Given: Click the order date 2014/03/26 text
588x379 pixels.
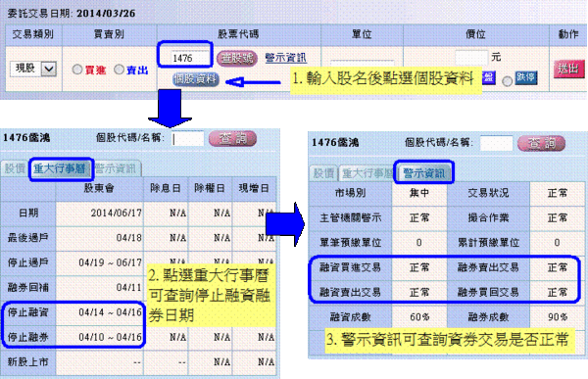Looking at the screenshot, I should click(x=106, y=13).
